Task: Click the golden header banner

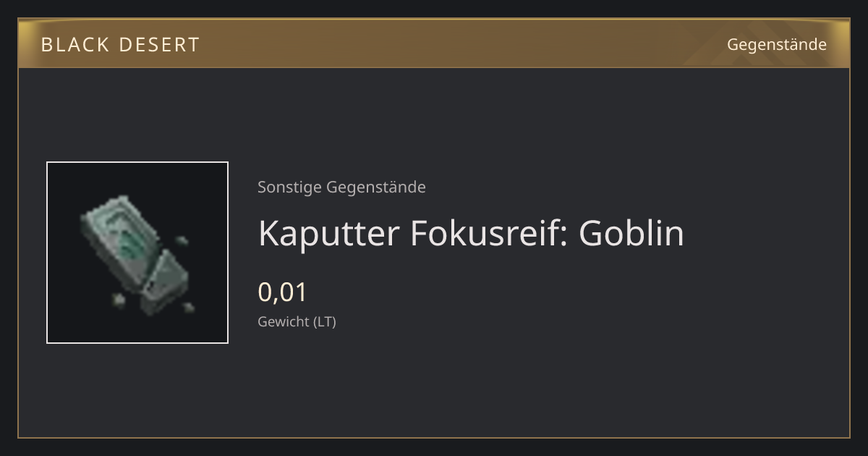Action: (x=434, y=44)
